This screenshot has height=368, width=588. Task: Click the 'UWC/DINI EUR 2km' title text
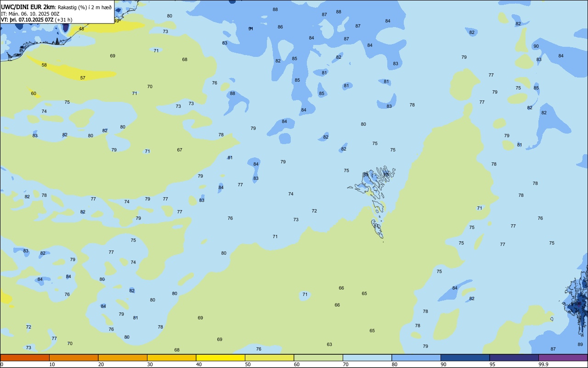28,7
